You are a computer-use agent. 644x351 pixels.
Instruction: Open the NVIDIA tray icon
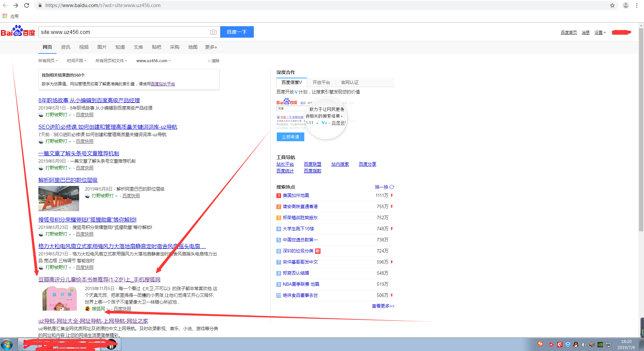pyautogui.click(x=600, y=345)
